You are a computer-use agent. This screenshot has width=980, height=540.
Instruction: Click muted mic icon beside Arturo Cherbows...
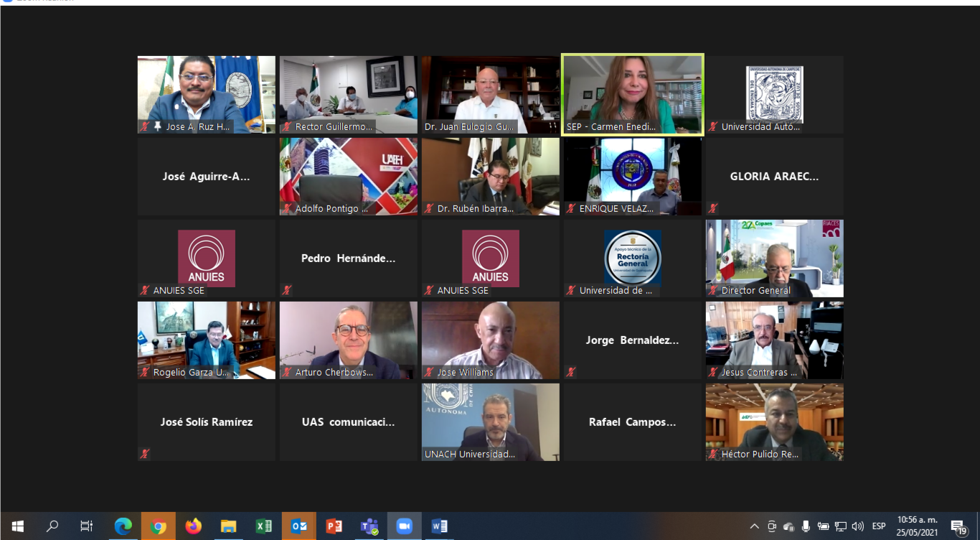[287, 372]
